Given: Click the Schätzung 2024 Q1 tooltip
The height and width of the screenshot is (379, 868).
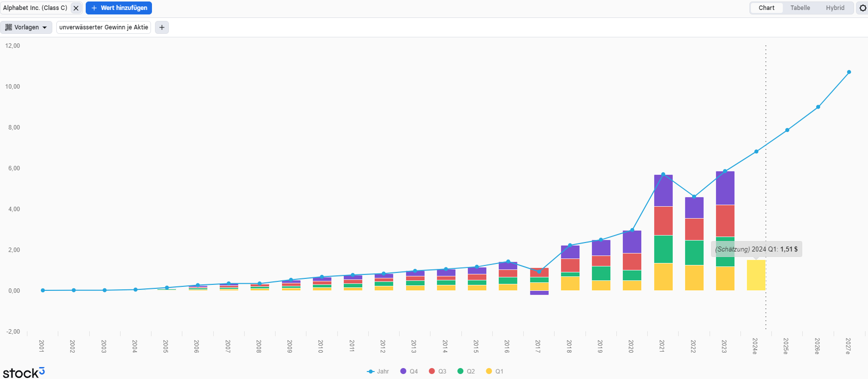Looking at the screenshot, I should click(756, 249).
